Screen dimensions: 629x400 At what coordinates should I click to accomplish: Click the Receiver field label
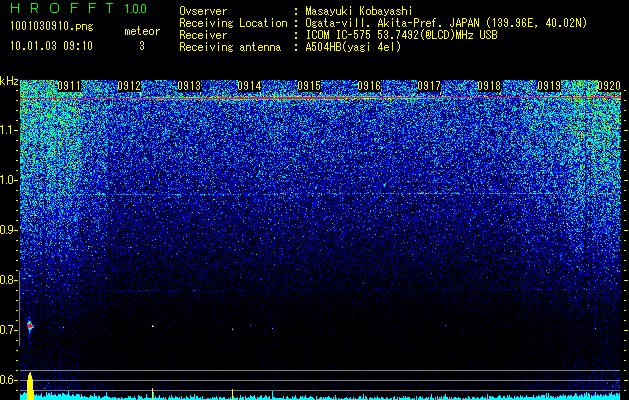pos(203,35)
